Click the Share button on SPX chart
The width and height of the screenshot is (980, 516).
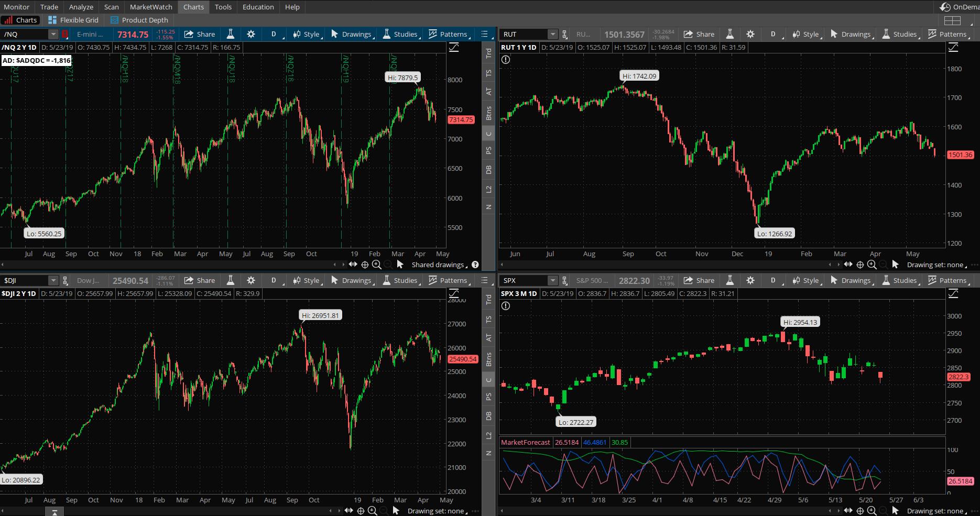[699, 280]
